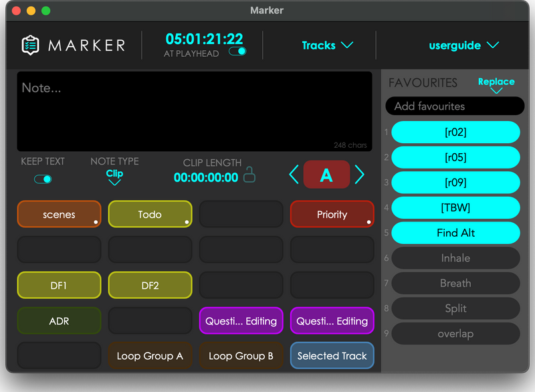Click the empty slot below Priority
This screenshot has height=392, width=535.
pos(332,250)
